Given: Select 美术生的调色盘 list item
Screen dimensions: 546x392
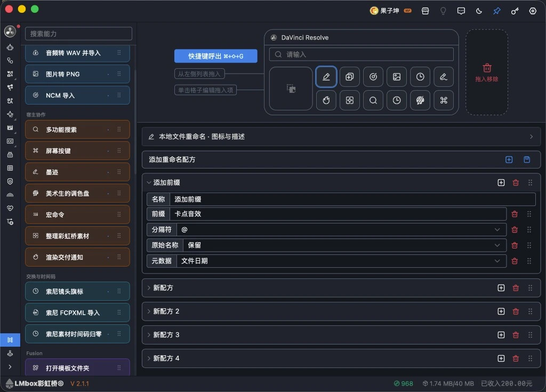Looking at the screenshot, I should click(77, 194).
